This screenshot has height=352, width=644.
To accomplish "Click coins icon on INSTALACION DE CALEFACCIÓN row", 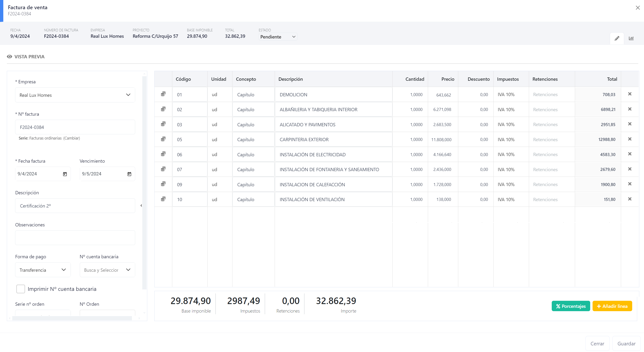I will 163,184.
